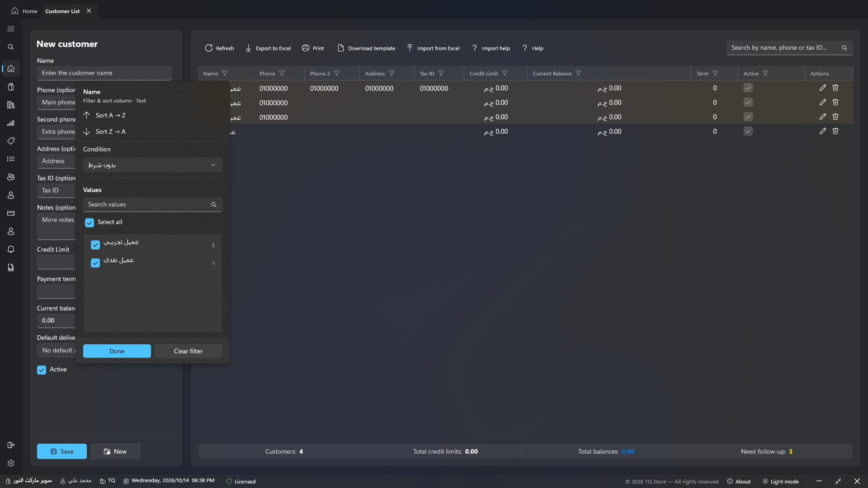868x488 pixels.
Task: Click the price tag sidebar icon
Action: click(x=11, y=141)
